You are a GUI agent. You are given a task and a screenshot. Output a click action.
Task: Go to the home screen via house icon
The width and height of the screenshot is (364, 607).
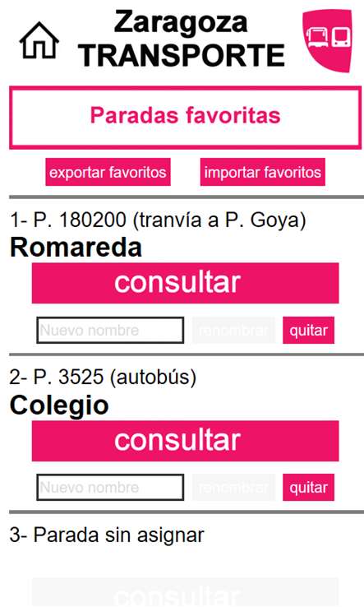click(39, 40)
